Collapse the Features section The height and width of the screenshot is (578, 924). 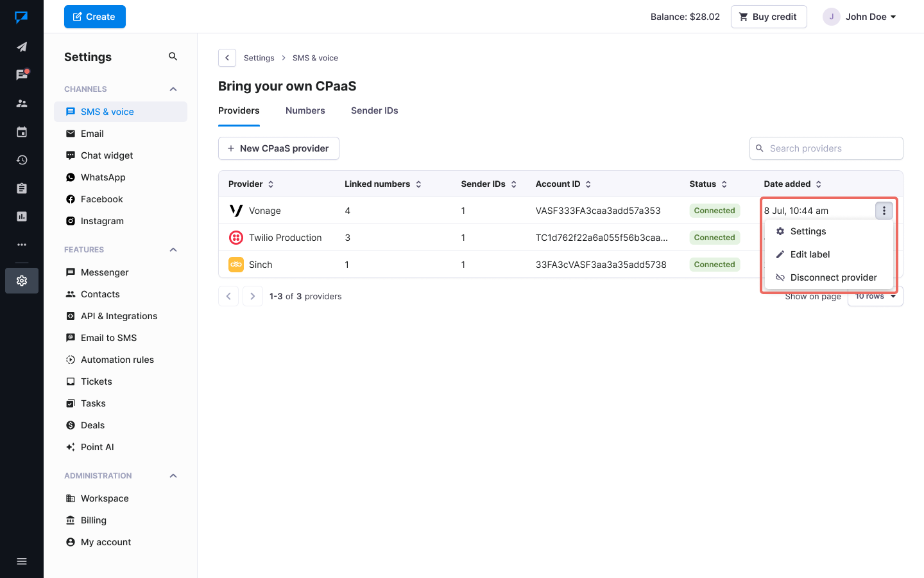pyautogui.click(x=173, y=250)
